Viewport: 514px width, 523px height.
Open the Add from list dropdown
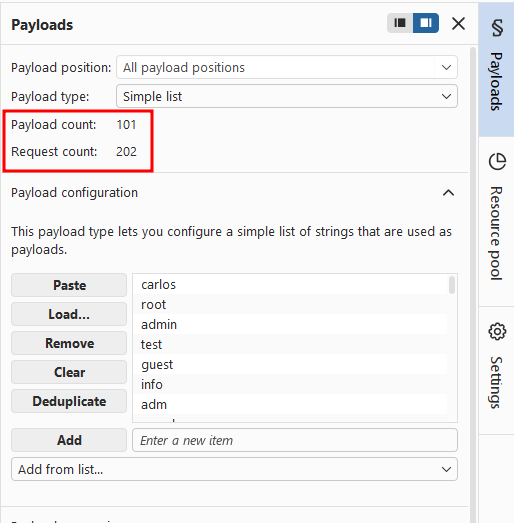click(234, 469)
